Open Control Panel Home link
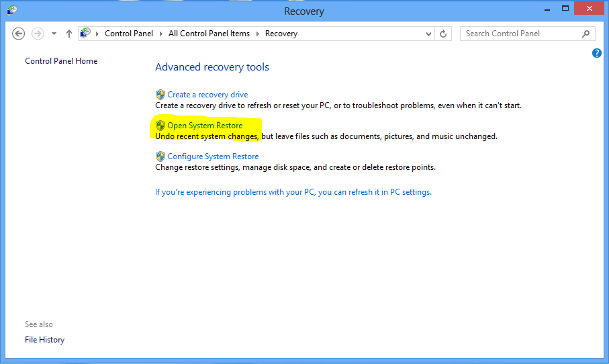Image resolution: width=609 pixels, height=364 pixels. click(x=61, y=61)
